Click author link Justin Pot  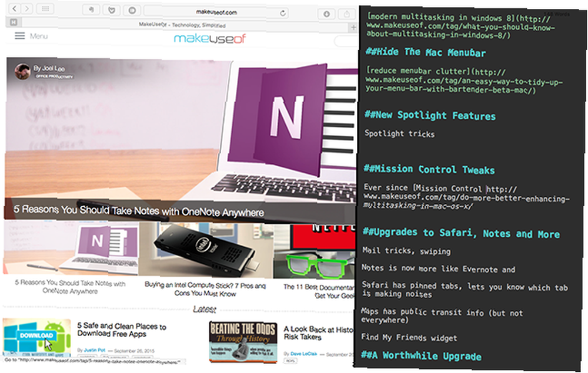(95, 350)
